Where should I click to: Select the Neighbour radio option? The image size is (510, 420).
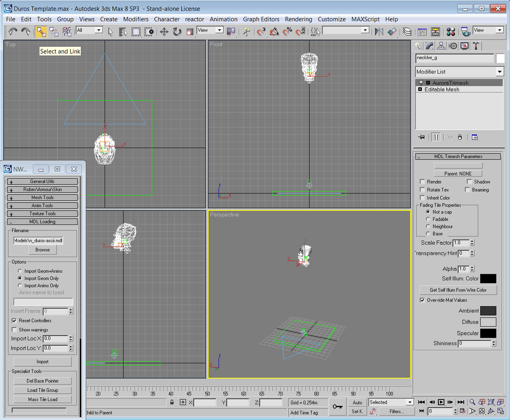pyautogui.click(x=428, y=226)
